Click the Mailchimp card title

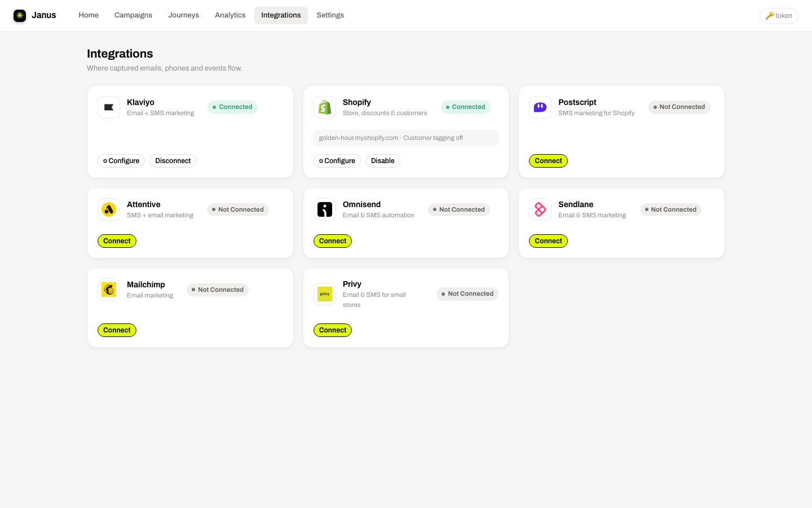coord(146,284)
